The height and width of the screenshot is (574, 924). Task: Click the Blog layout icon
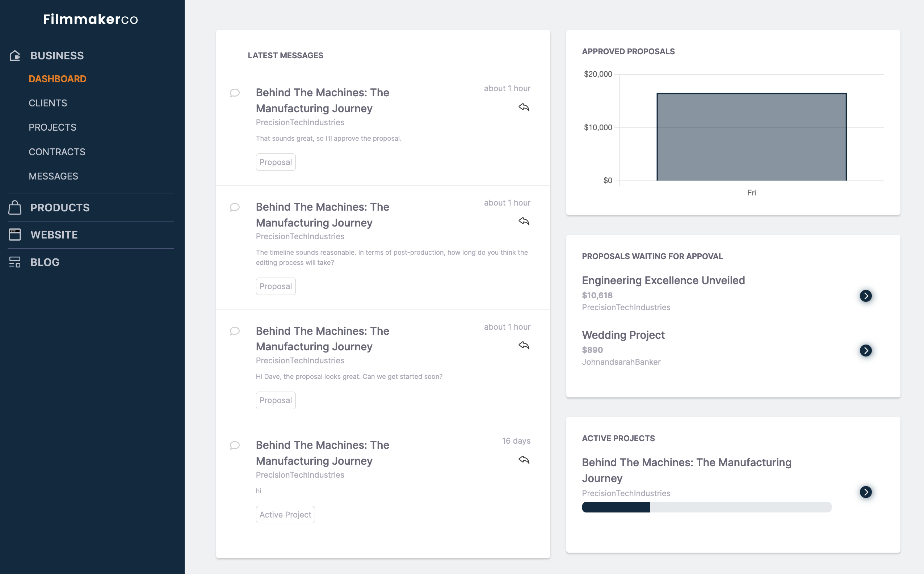coord(15,262)
